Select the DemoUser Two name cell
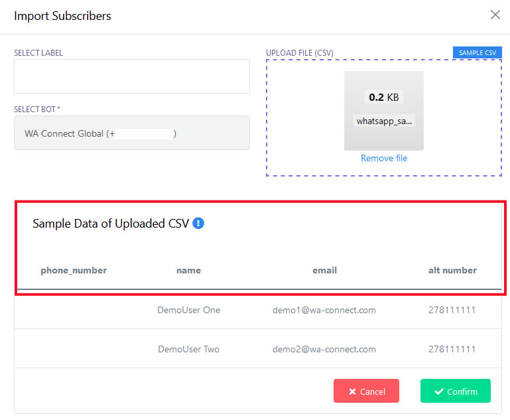This screenshot has height=420, width=510. pos(188,349)
